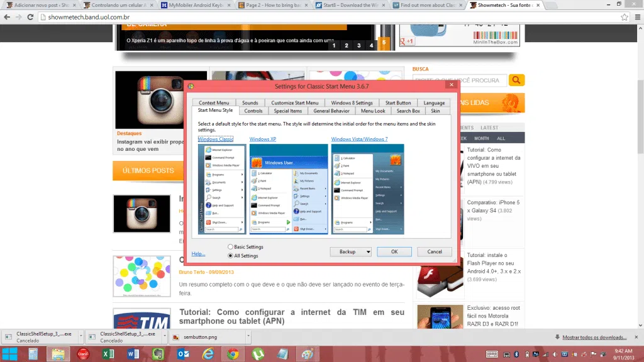Select the All Settings radio button

coord(230,256)
